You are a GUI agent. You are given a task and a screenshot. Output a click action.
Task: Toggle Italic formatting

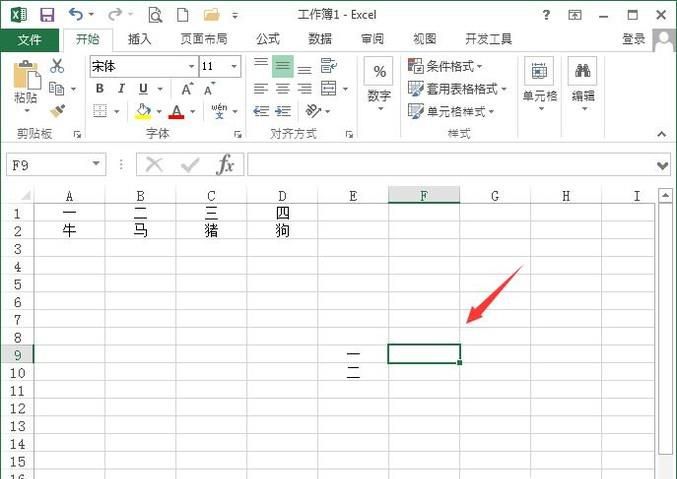(x=121, y=89)
